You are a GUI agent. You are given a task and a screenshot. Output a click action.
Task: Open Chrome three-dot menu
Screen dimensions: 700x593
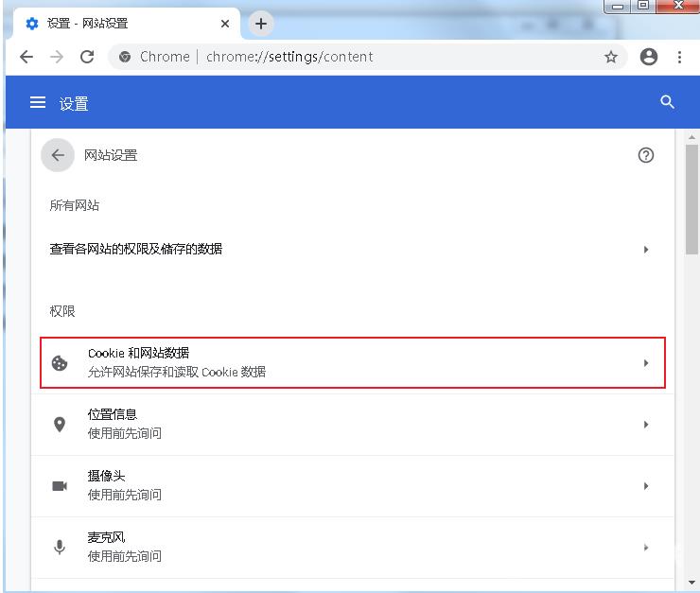[679, 57]
